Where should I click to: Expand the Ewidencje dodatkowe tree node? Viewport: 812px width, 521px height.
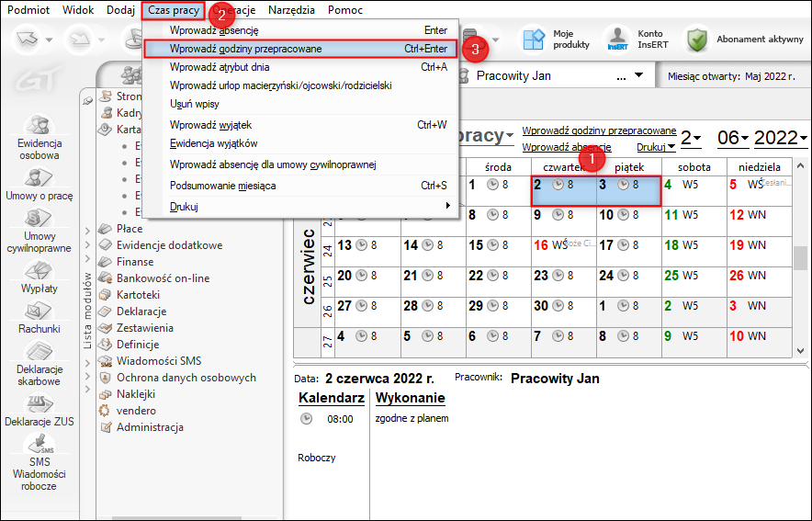(x=87, y=245)
